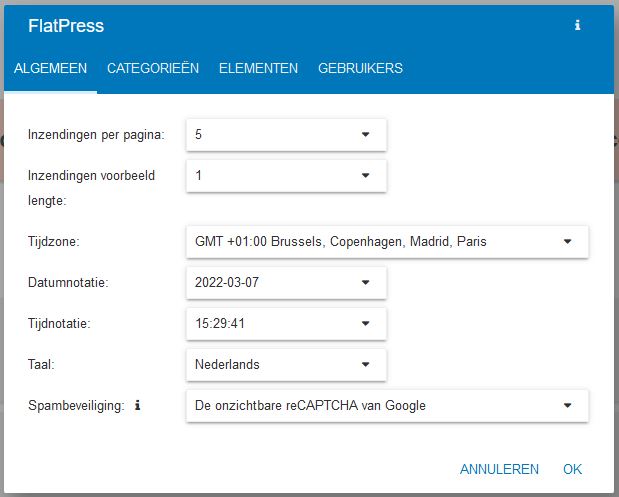Open the Elementen tab
The width and height of the screenshot is (619, 497).
coord(259,68)
